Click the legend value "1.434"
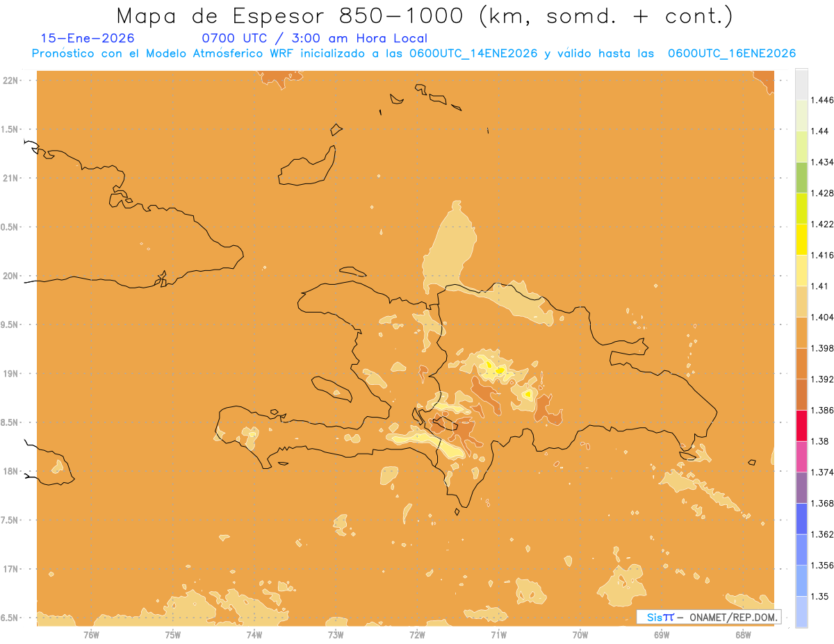This screenshot has width=834, height=644. 821,162
